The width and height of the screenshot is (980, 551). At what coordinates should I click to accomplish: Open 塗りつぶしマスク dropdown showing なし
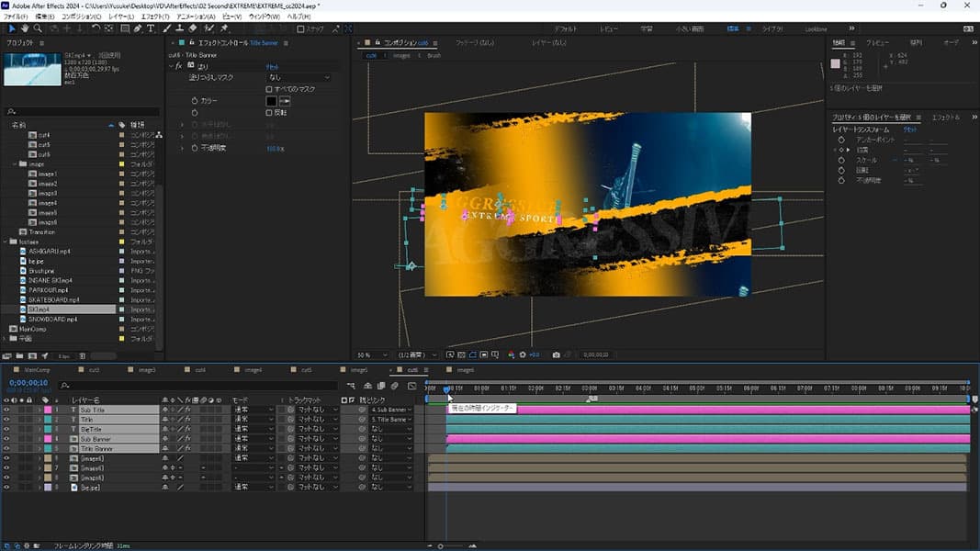pyautogui.click(x=298, y=78)
